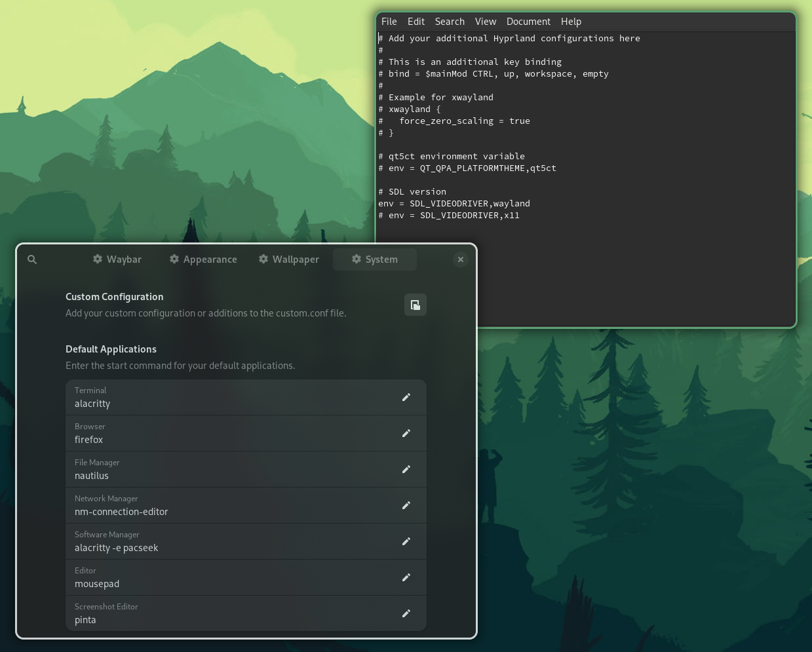Open custom.conf file with the edit button

point(415,305)
